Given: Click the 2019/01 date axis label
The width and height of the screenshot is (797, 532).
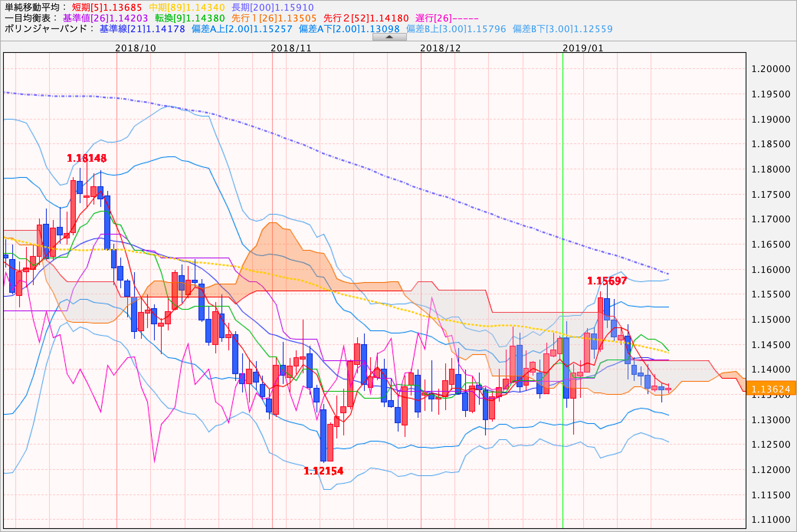Looking at the screenshot, I should click(583, 48).
